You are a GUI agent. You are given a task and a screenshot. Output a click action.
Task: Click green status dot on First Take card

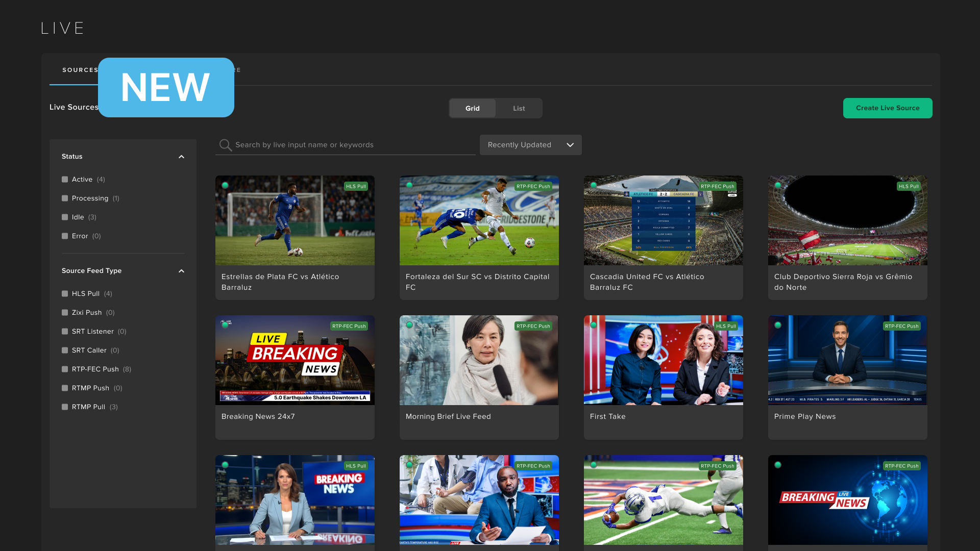(594, 325)
